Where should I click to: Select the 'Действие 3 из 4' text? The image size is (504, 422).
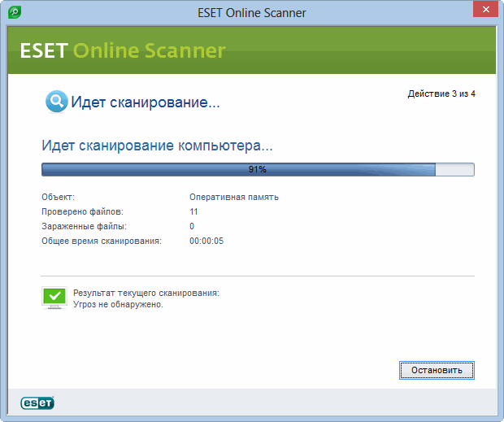point(441,94)
